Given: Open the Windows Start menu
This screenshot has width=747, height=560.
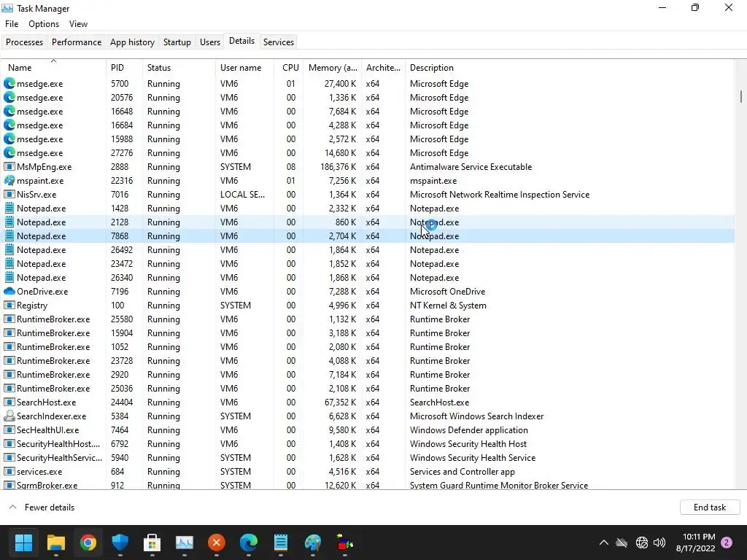Looking at the screenshot, I should 23,542.
